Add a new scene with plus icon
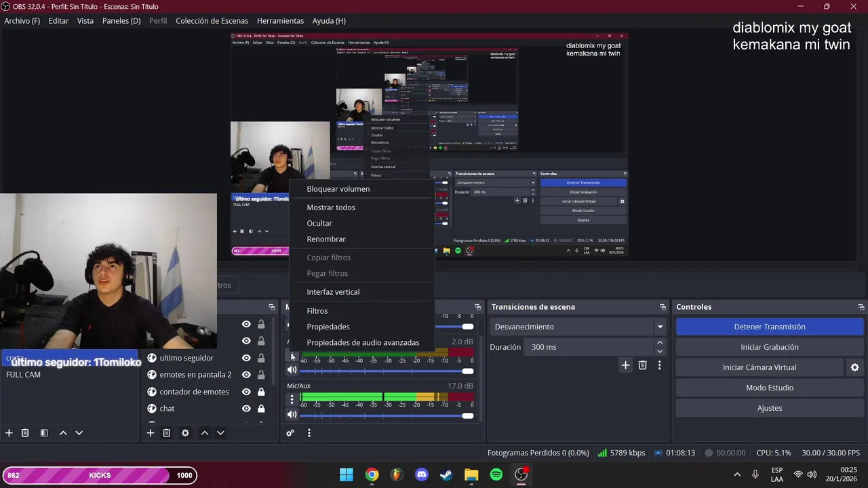The width and height of the screenshot is (868, 488). click(9, 433)
